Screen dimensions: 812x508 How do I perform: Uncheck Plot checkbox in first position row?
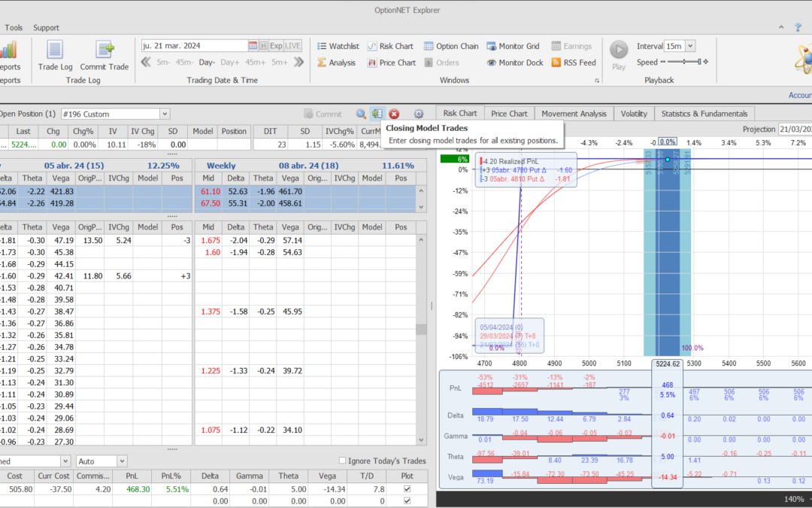click(408, 489)
